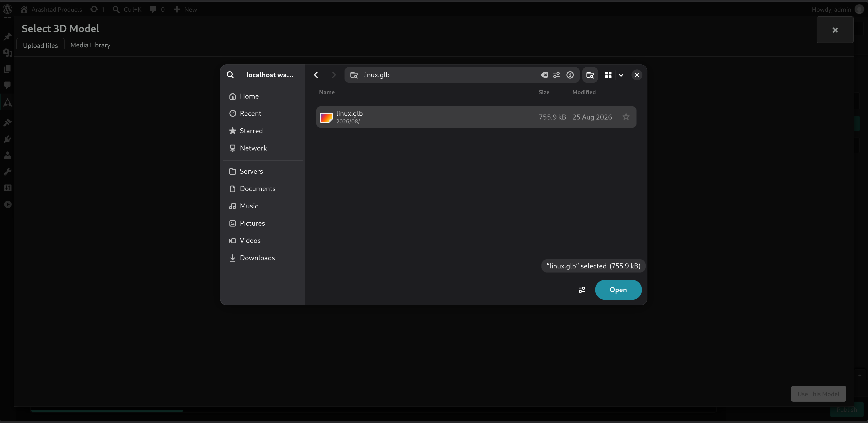Click the localhost wa... dialog title
Viewport: 868px width, 423px height.
pyautogui.click(x=269, y=75)
